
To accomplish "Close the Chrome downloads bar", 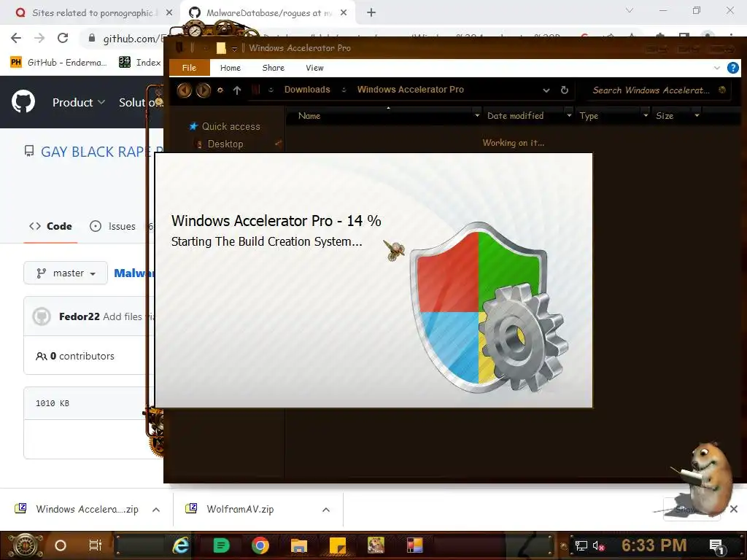I will (x=734, y=509).
